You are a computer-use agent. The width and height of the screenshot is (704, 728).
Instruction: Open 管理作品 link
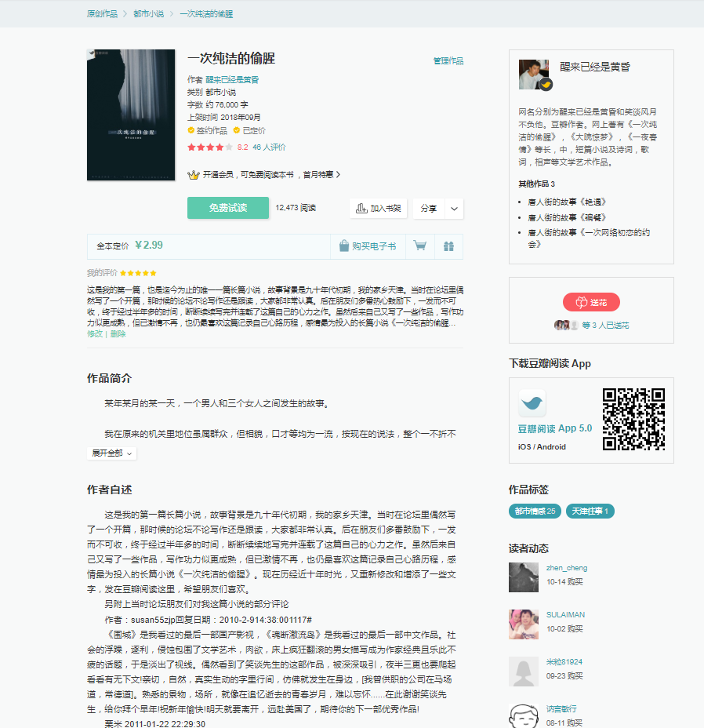click(448, 61)
